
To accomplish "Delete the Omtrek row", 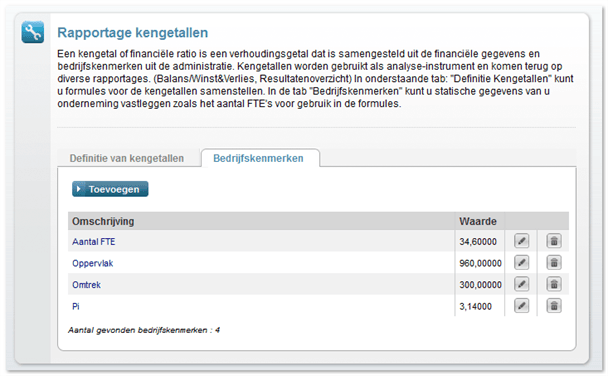I will click(x=554, y=284).
